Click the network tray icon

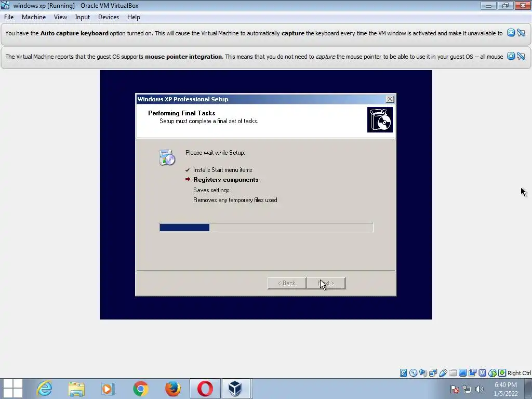pos(467,390)
